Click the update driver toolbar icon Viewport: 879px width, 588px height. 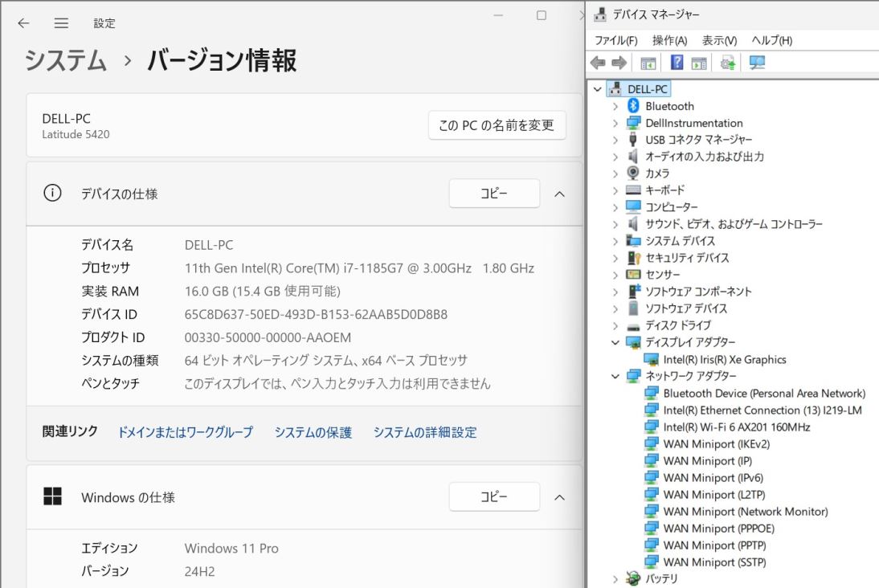click(x=729, y=63)
